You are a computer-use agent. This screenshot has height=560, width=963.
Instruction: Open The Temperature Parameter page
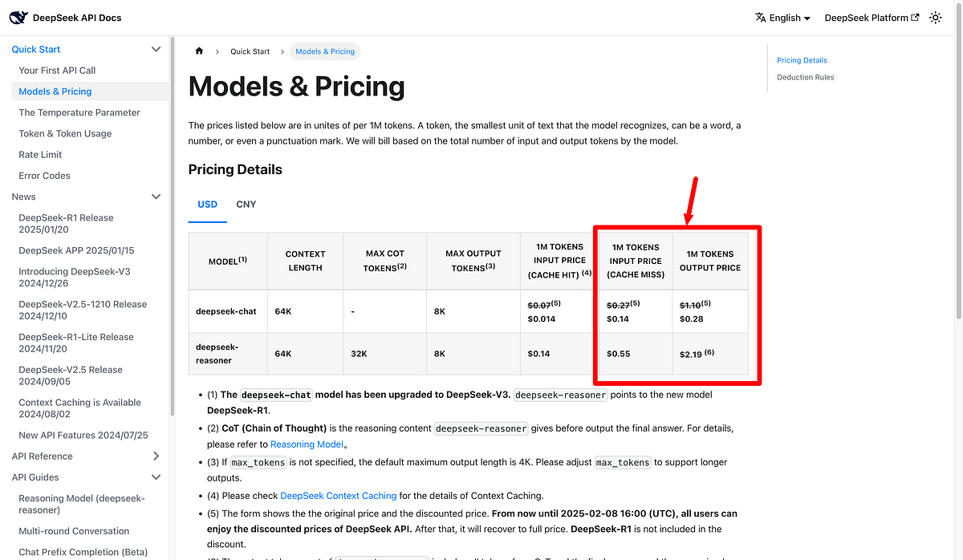(79, 112)
